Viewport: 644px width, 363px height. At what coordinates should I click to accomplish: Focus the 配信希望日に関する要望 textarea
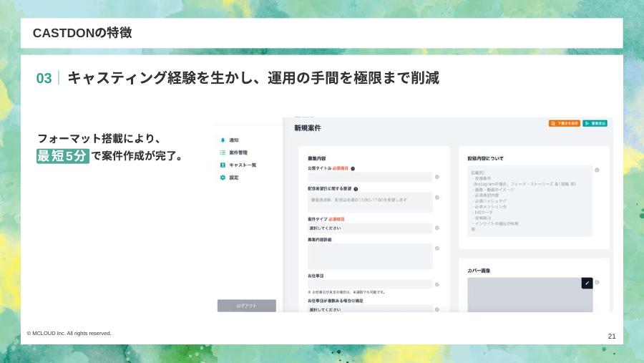(370, 203)
